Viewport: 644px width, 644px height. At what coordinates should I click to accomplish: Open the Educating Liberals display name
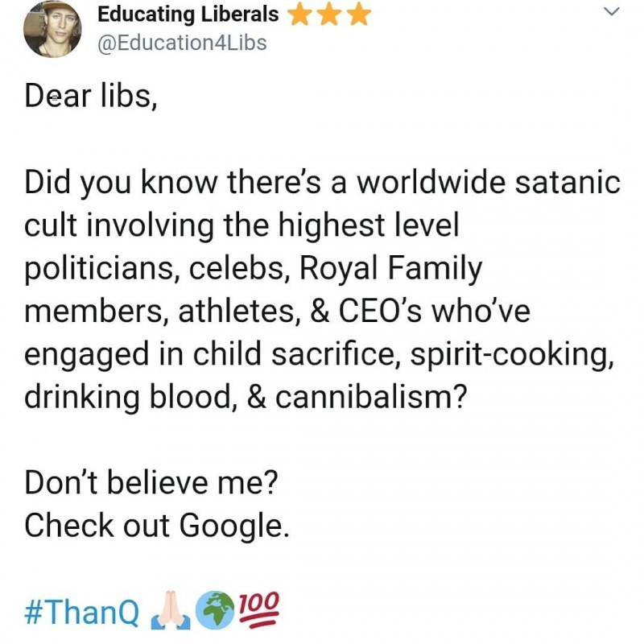coord(188,14)
